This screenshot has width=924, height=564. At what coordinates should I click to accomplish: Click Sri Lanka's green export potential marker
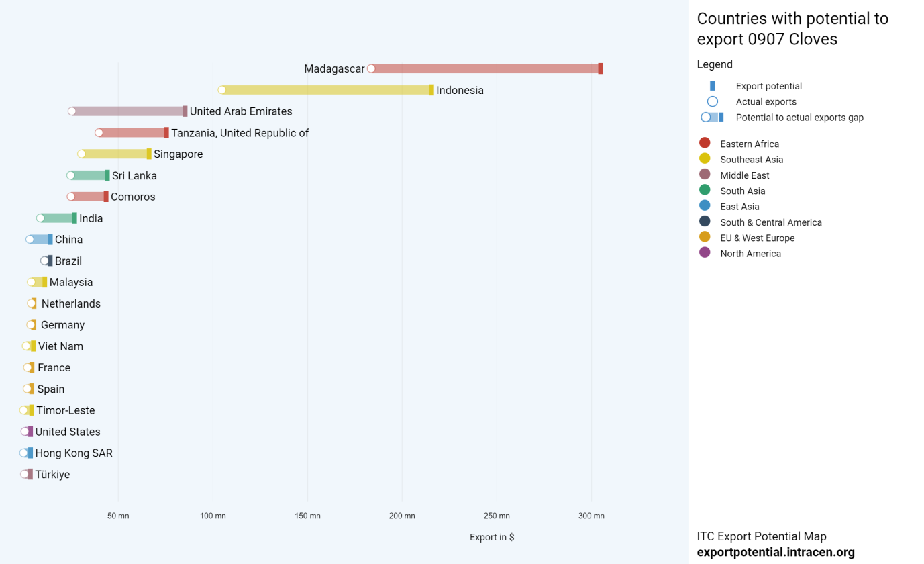(107, 175)
